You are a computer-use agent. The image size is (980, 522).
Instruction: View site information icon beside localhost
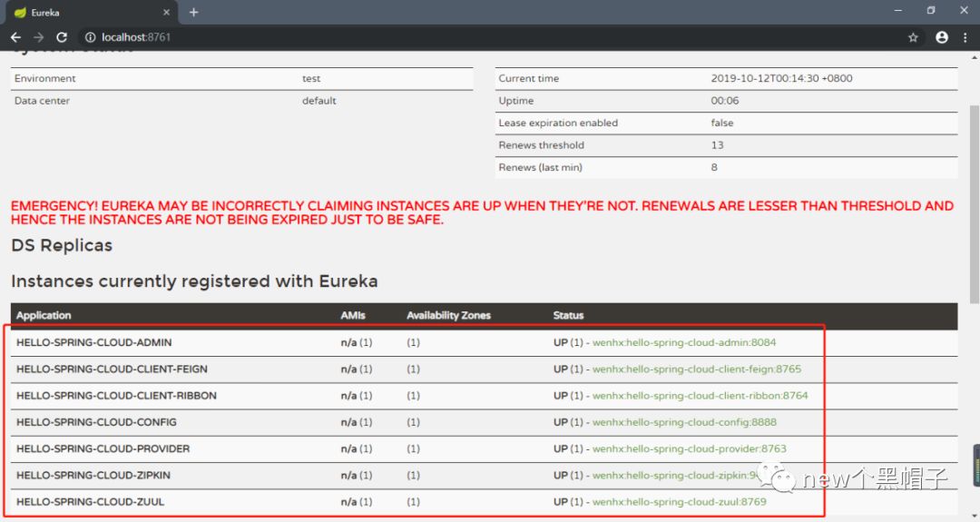90,37
